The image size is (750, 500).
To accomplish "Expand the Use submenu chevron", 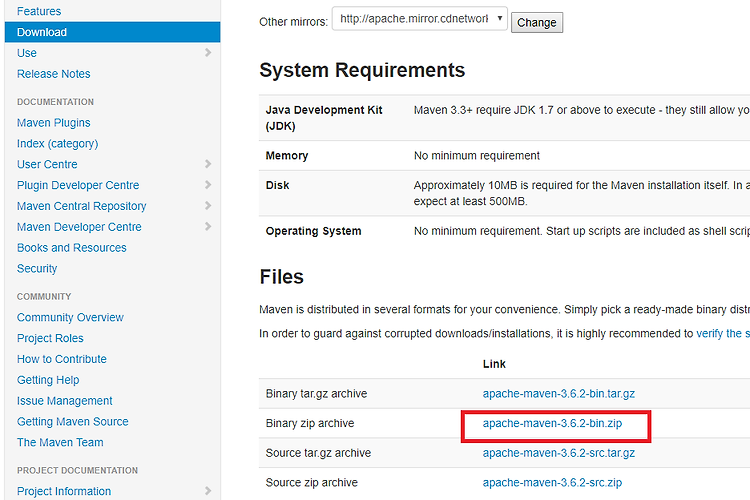I will (208, 53).
